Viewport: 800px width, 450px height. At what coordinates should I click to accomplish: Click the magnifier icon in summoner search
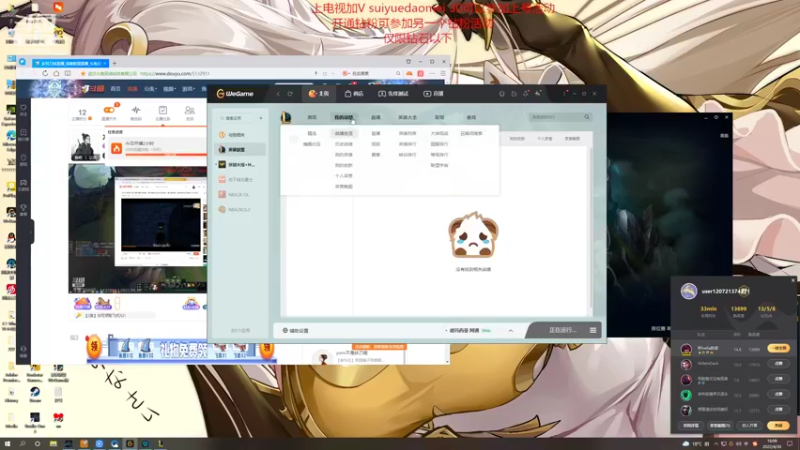click(x=587, y=117)
